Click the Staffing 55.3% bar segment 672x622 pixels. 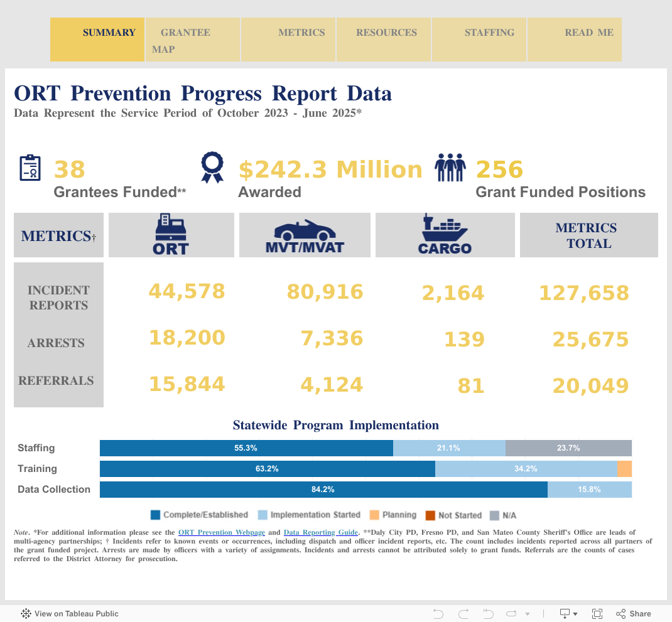(246, 448)
